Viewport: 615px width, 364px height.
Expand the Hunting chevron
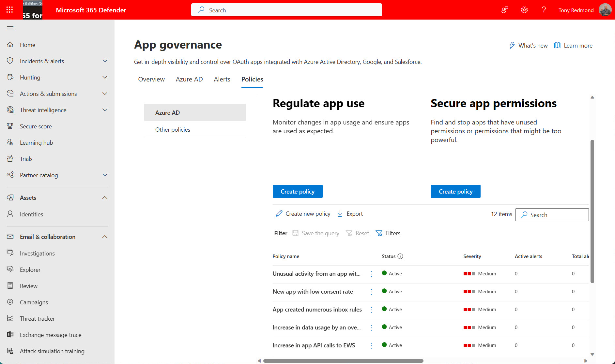(105, 77)
